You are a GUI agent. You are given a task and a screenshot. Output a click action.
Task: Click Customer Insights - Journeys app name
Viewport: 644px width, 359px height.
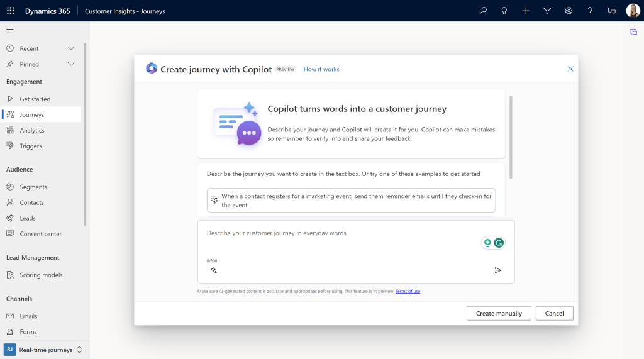click(125, 11)
